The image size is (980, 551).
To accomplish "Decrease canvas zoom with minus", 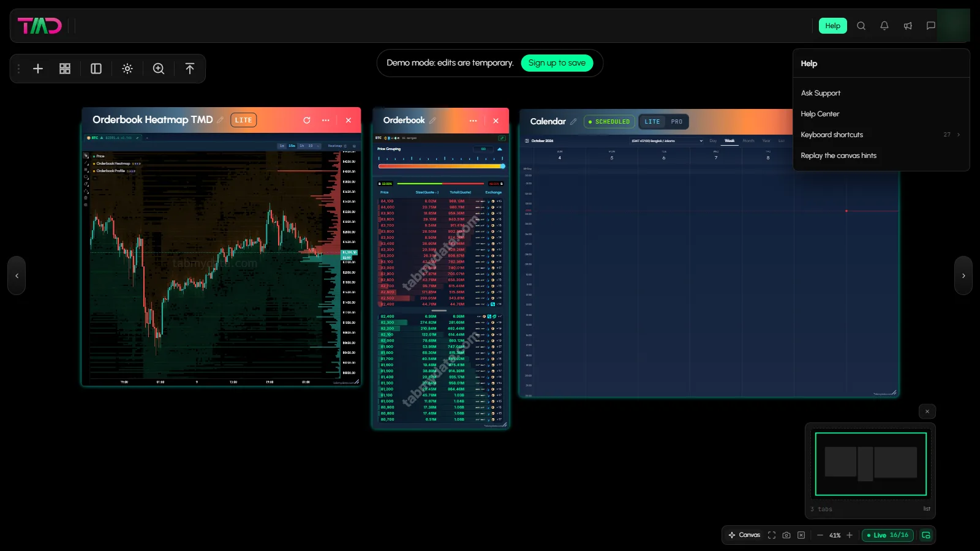I will [820, 535].
